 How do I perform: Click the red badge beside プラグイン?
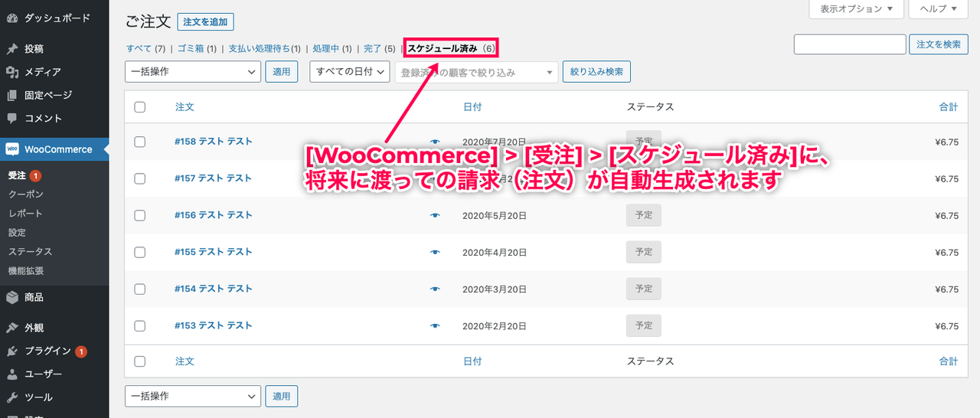pyautogui.click(x=81, y=351)
